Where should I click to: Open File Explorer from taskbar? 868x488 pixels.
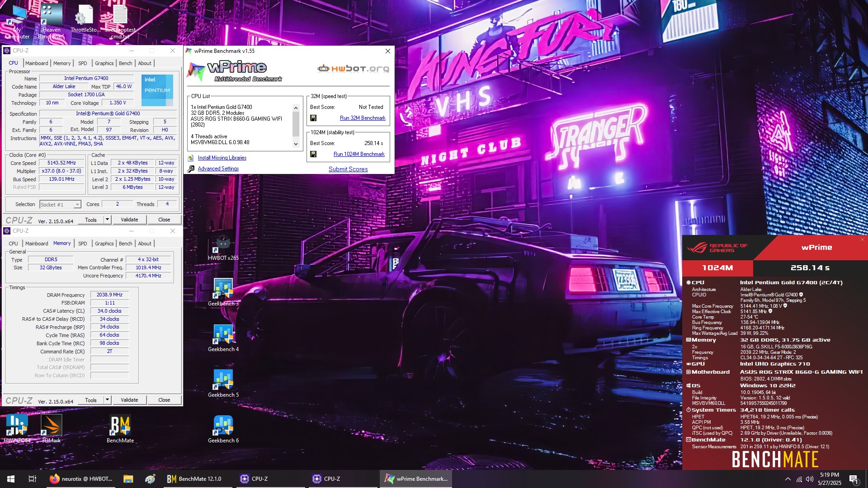tap(128, 479)
